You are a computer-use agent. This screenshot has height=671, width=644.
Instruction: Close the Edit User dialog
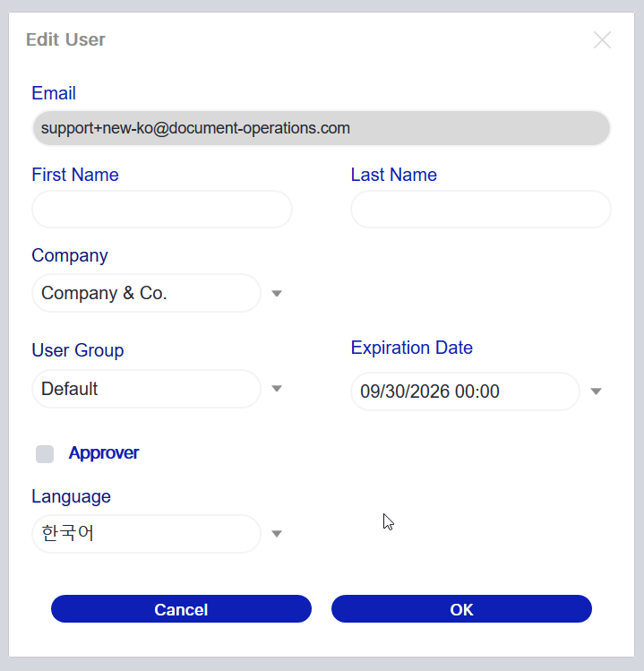click(x=602, y=40)
